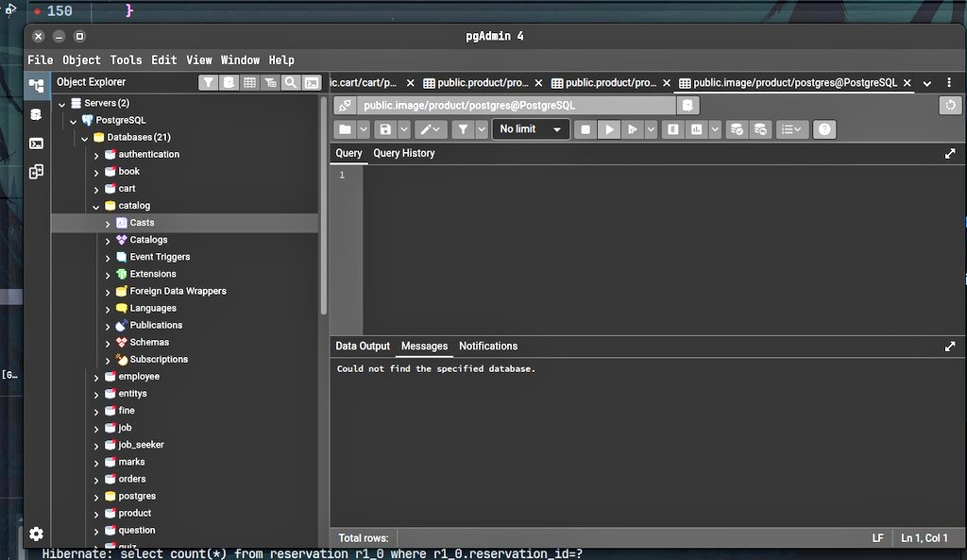Collapse the Databases (21) node
This screenshot has height=560, width=967.
(x=84, y=139)
